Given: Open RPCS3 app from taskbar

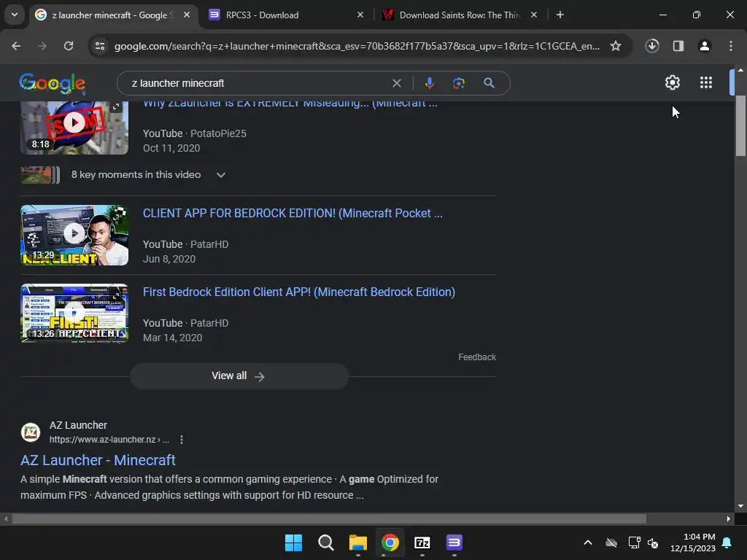Looking at the screenshot, I should pos(454,542).
